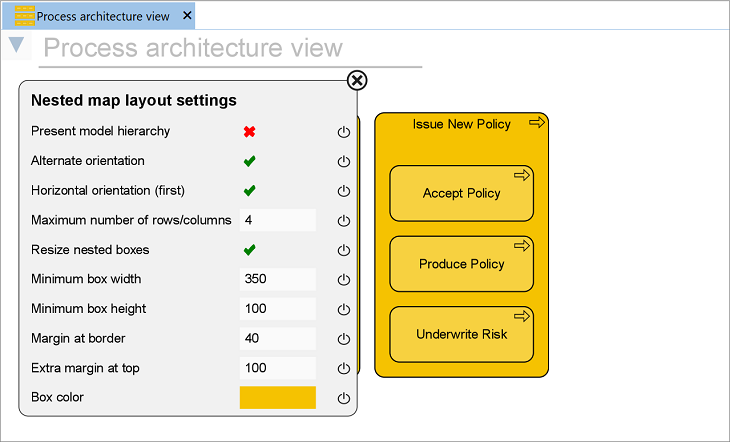Toggle the Alternate orientation checkmark

click(x=250, y=161)
